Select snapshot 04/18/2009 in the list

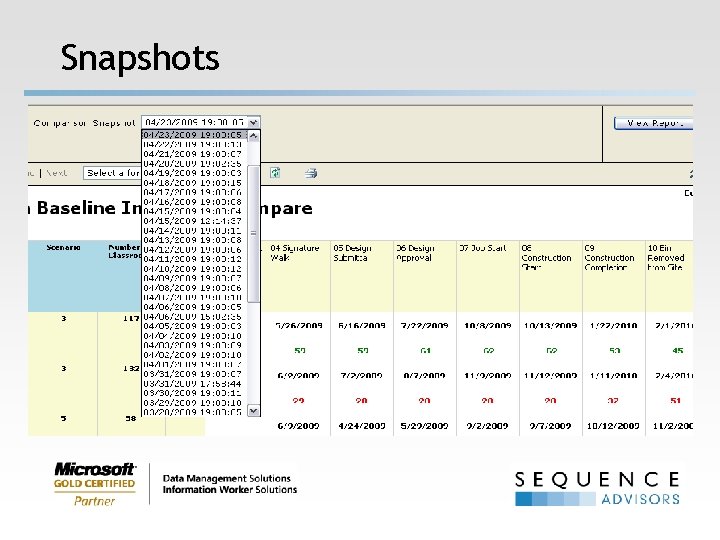[x=195, y=183]
